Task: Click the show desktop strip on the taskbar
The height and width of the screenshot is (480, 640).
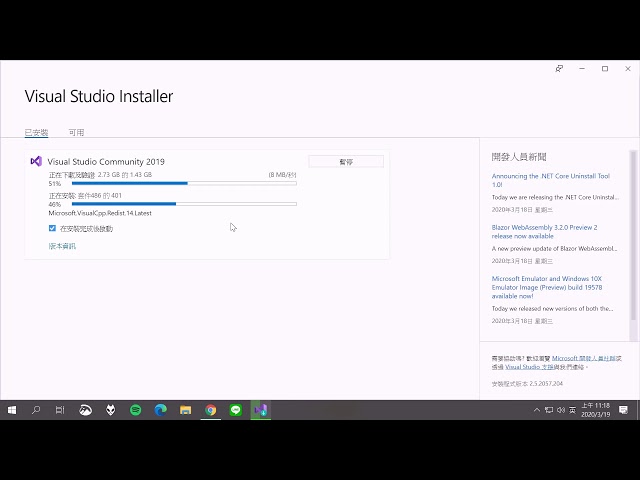Action: [638, 410]
